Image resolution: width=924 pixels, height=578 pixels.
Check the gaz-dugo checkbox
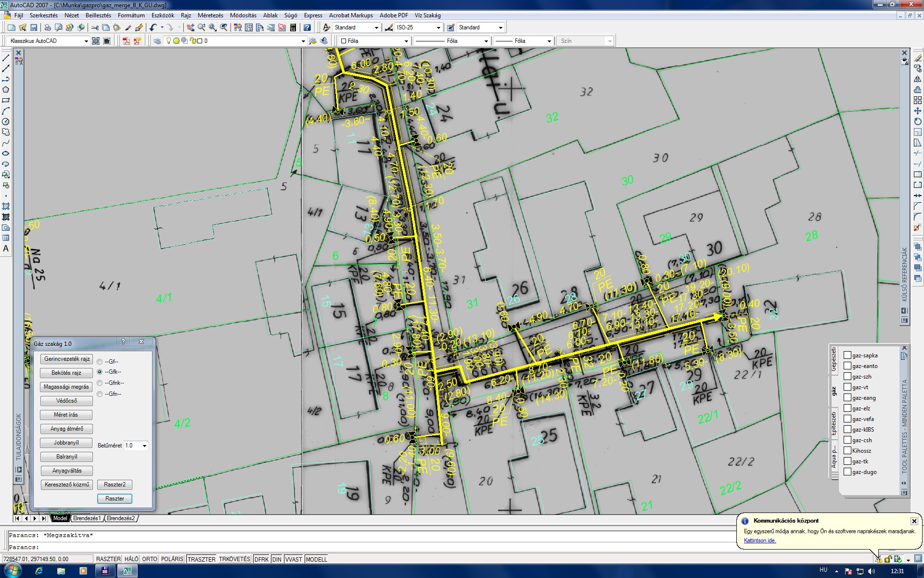pyautogui.click(x=847, y=472)
